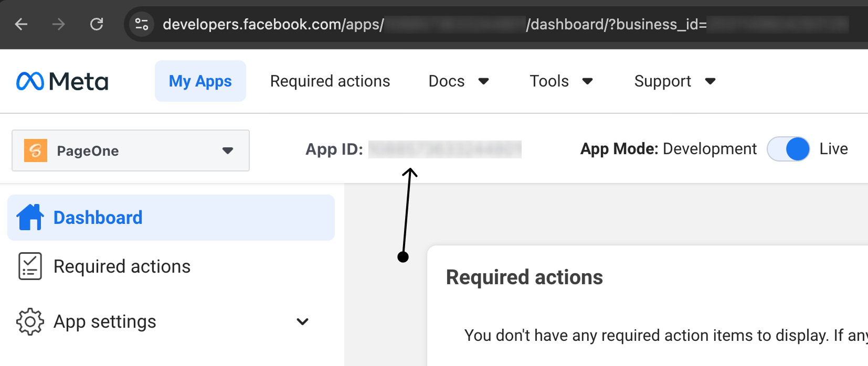Navigate back with the browser back arrow
This screenshot has width=868, height=366.
tap(20, 24)
